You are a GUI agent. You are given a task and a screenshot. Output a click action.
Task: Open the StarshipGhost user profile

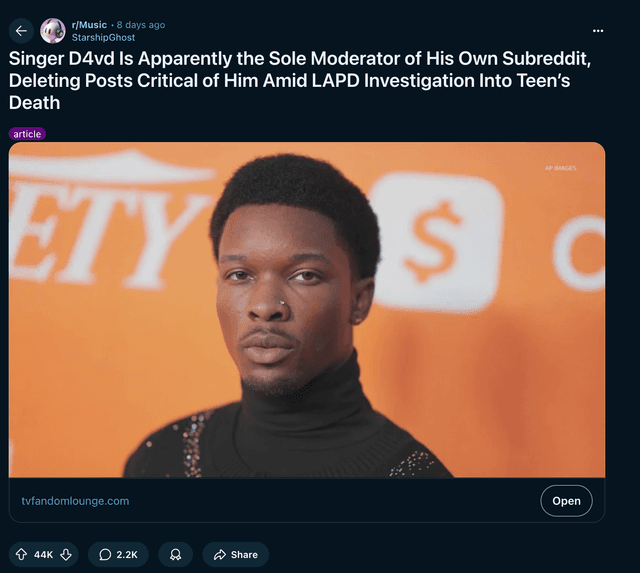[103, 37]
